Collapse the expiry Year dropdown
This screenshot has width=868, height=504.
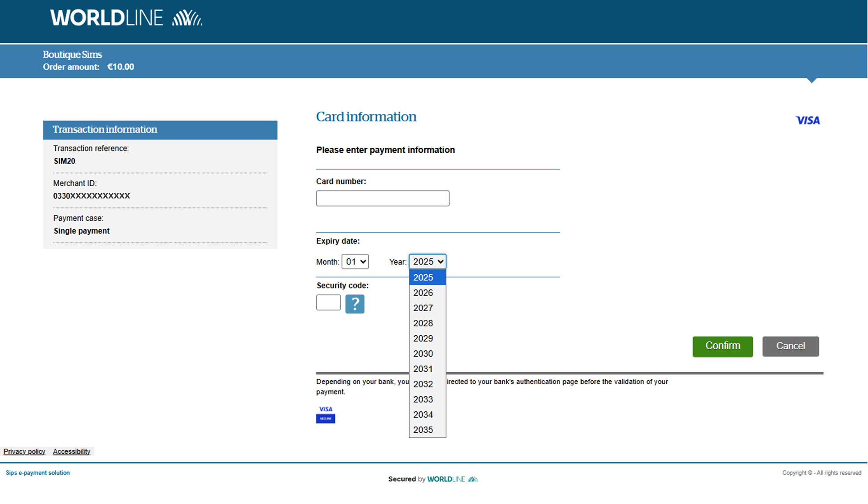[427, 261]
